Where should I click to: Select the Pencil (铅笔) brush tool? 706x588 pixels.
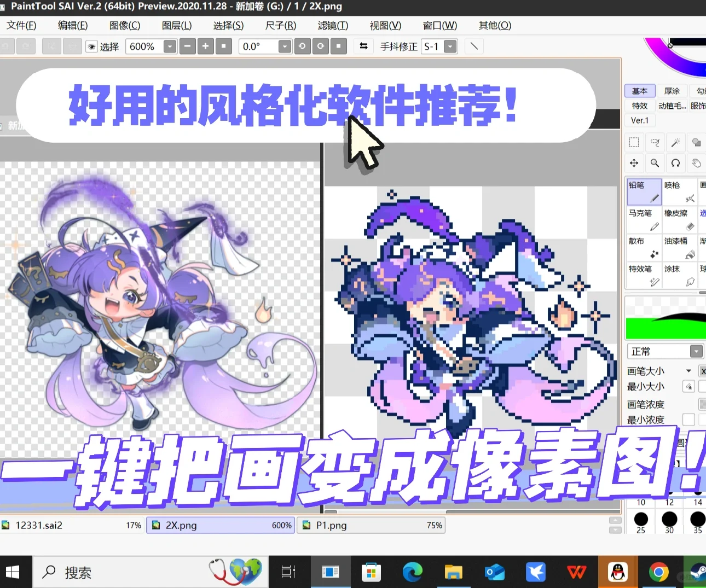pos(644,191)
